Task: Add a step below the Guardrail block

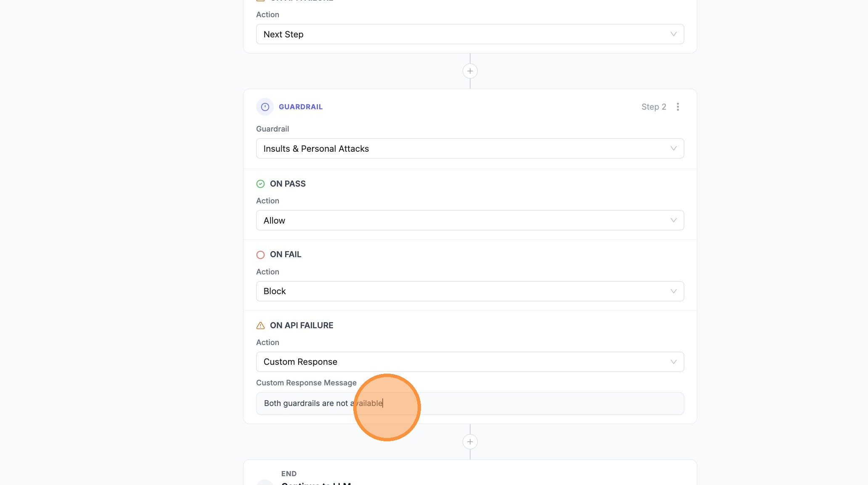Action: 470,442
